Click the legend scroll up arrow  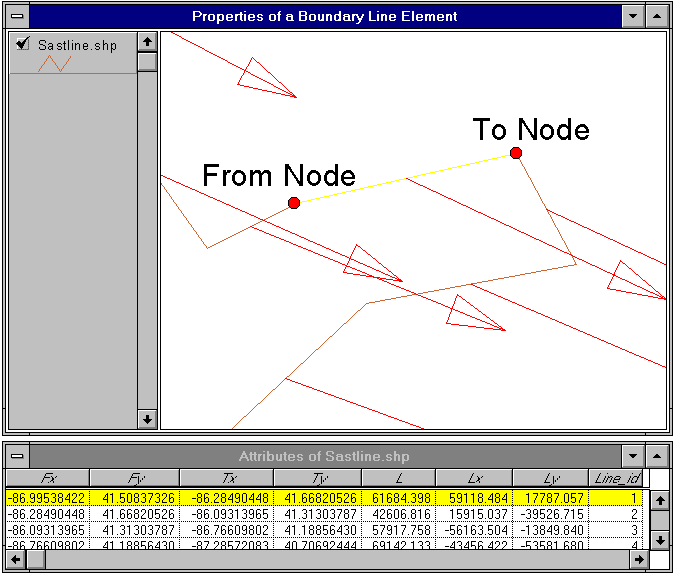tap(147, 42)
